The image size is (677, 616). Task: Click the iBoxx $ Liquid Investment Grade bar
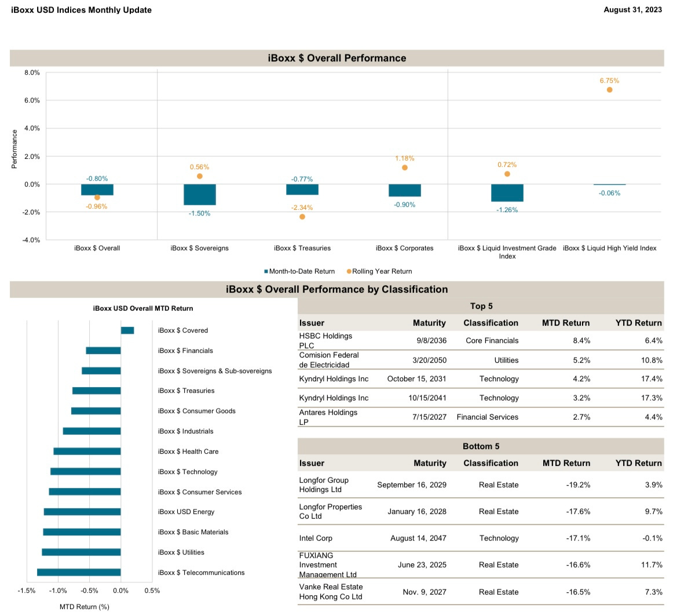click(507, 192)
